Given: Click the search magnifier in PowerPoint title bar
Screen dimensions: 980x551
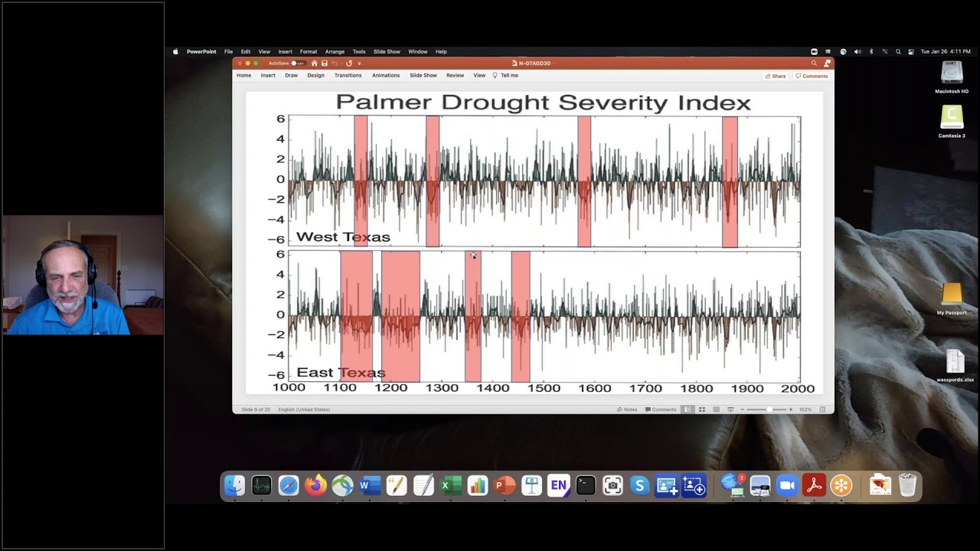Looking at the screenshot, I should click(x=814, y=64).
